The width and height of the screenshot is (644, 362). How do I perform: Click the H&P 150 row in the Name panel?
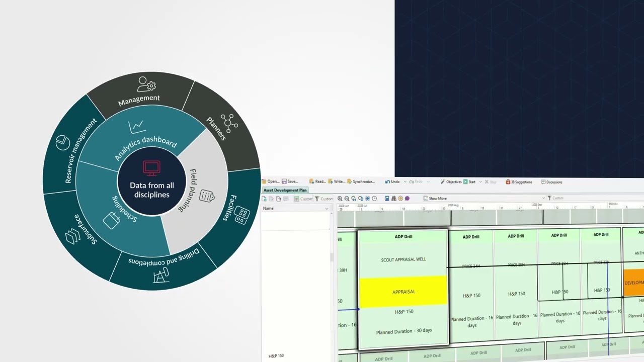coord(276,356)
